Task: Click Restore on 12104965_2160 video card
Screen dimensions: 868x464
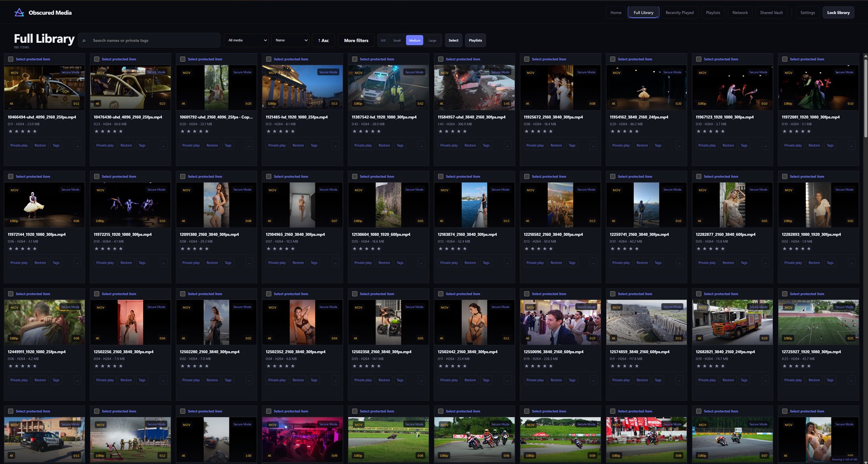Action: [x=298, y=263]
